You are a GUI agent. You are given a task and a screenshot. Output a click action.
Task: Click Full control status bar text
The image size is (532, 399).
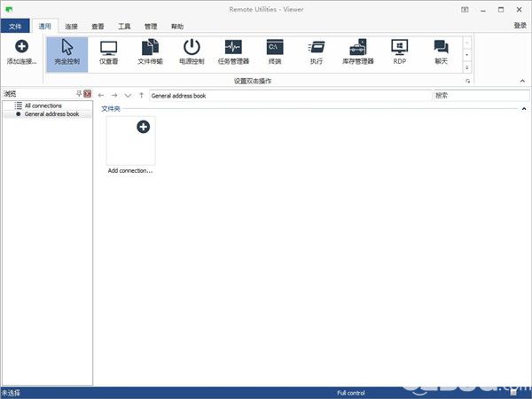[x=351, y=393]
